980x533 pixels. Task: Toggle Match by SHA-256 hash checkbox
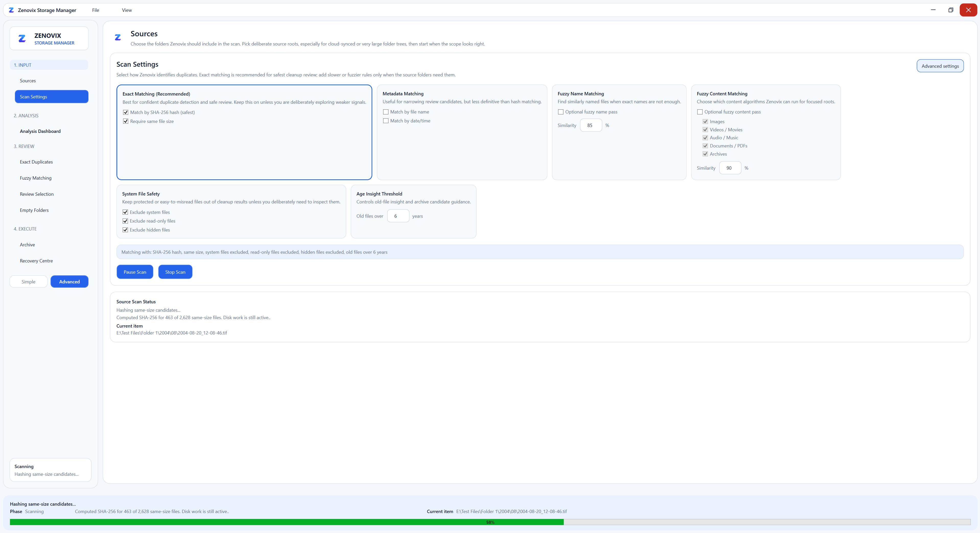pos(126,112)
